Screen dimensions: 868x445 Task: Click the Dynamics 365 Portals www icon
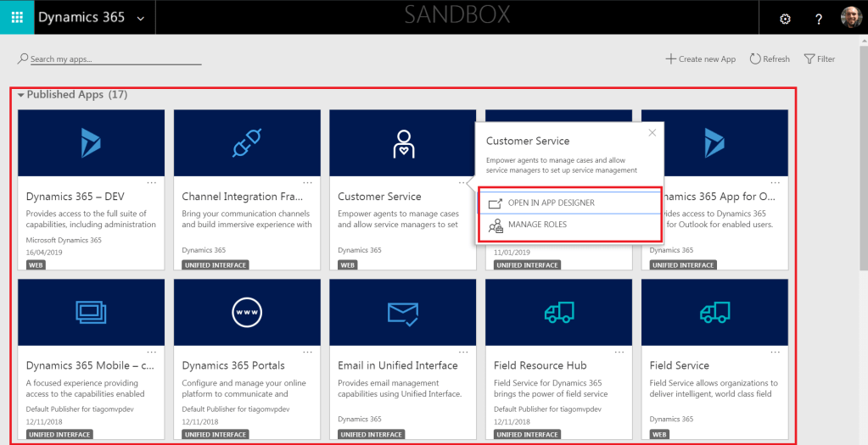coord(247,313)
